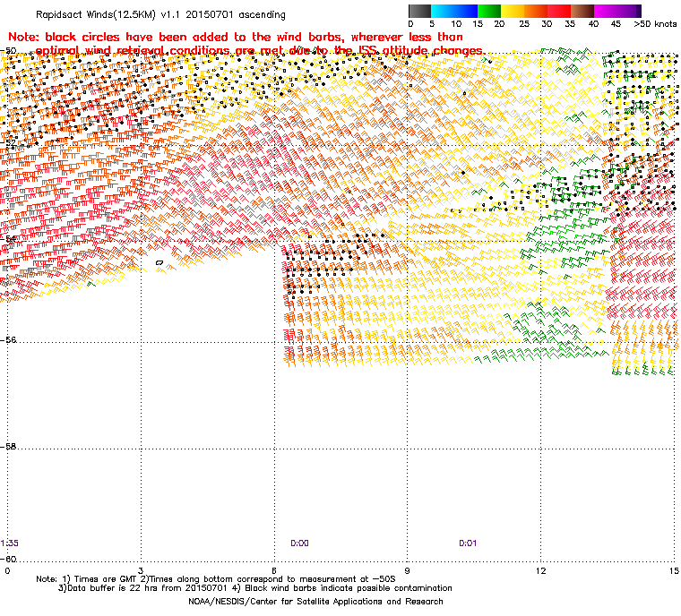
Task: Click the '30' legend scale label
Action: tap(547, 24)
